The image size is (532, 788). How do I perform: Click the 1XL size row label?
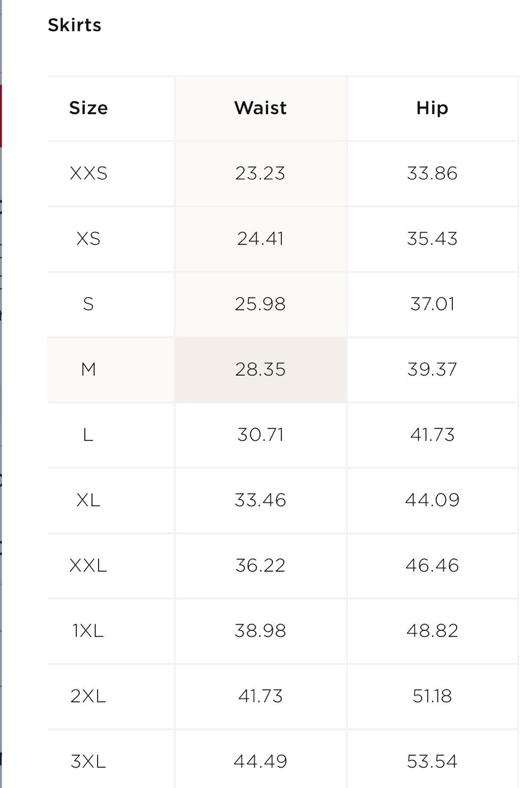88,631
